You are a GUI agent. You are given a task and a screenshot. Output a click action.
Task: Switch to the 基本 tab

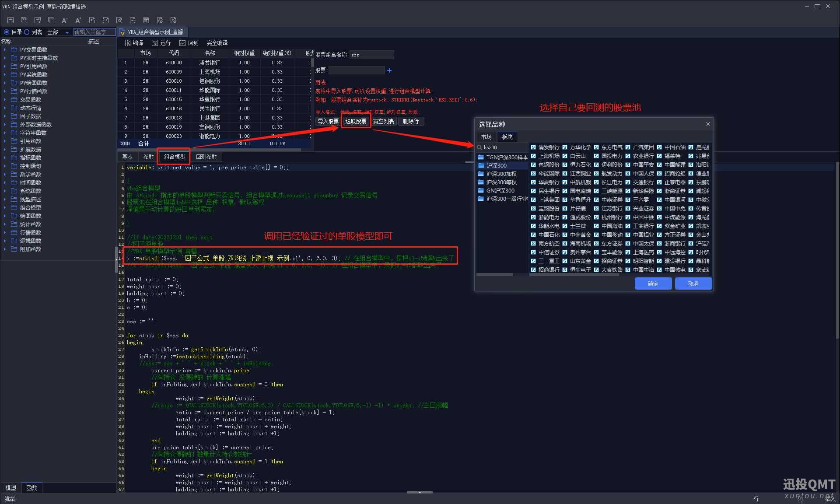[127, 157]
